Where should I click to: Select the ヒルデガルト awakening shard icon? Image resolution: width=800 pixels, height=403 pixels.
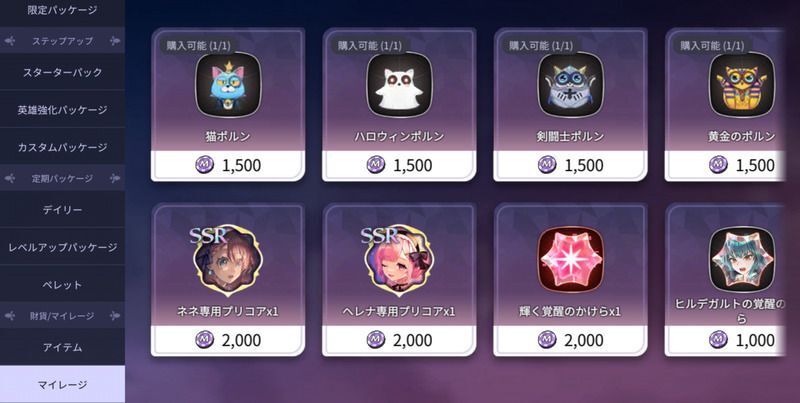tap(742, 259)
